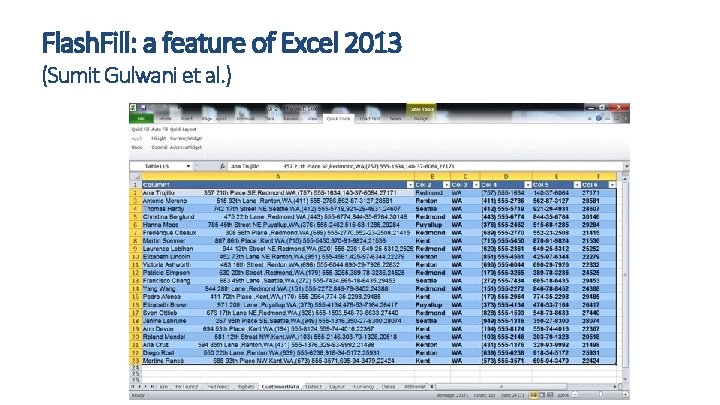Click the vertical scrollbar of the sheet
This screenshot has height=405, width=720.
click(x=625, y=276)
